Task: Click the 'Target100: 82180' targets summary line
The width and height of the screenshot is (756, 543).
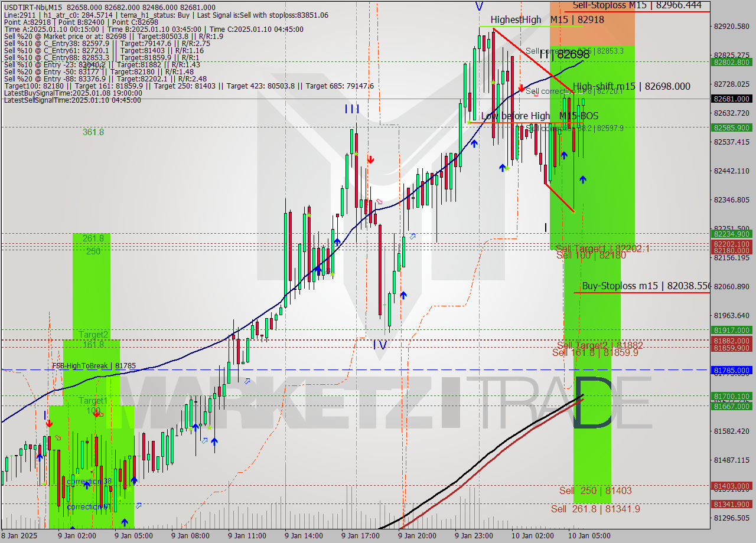Action: [188, 86]
